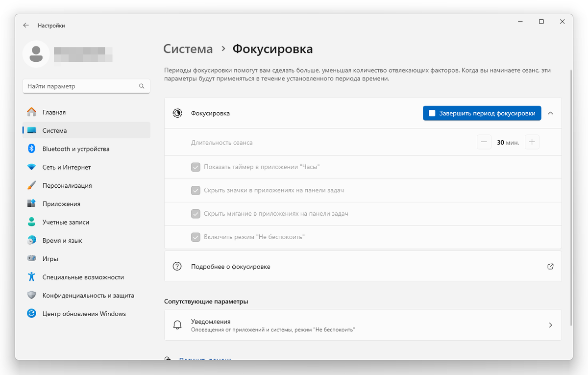The height and width of the screenshot is (375, 588).
Task: Click the Сопутствующие параметры heading
Action: (x=206, y=301)
